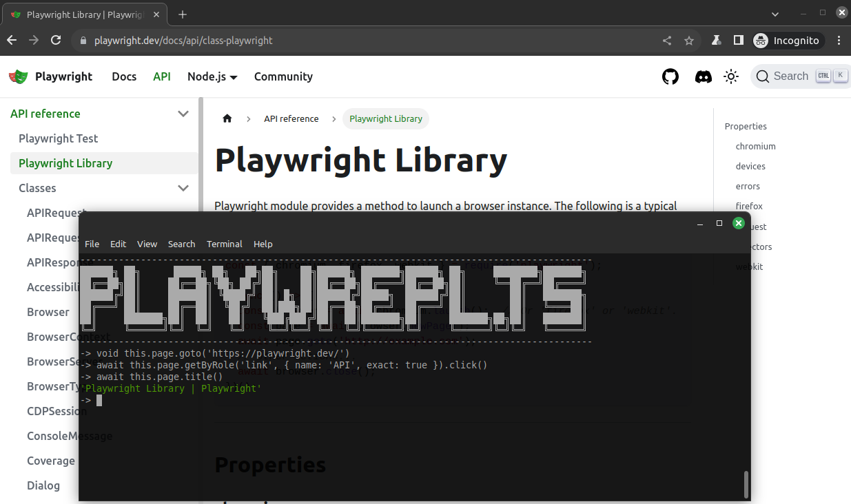851x504 pixels.
Task: Click the home breadcrumb icon
Action: [227, 118]
